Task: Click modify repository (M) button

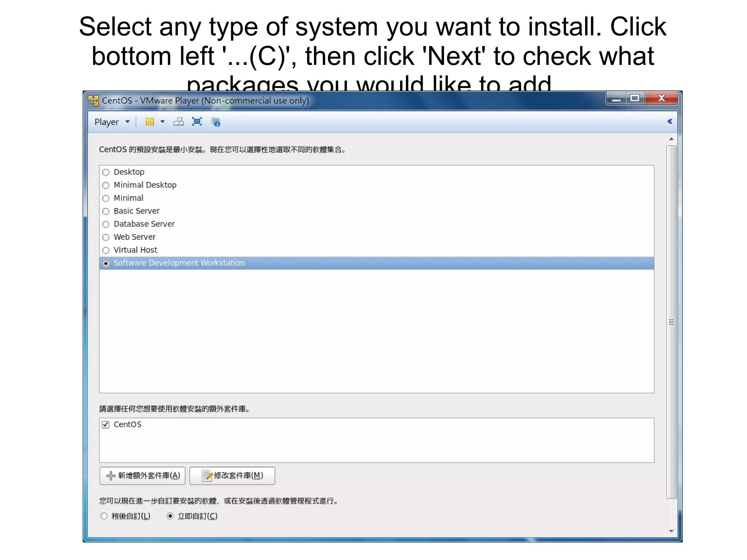Action: (x=232, y=476)
